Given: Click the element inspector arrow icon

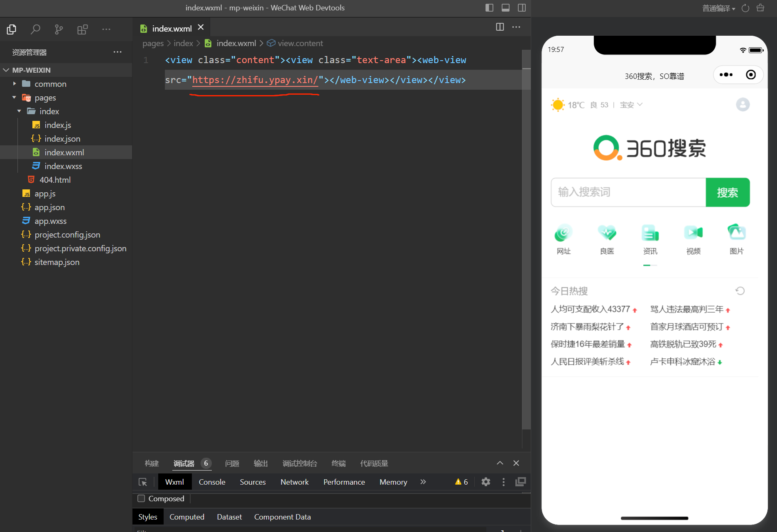Looking at the screenshot, I should (x=143, y=482).
